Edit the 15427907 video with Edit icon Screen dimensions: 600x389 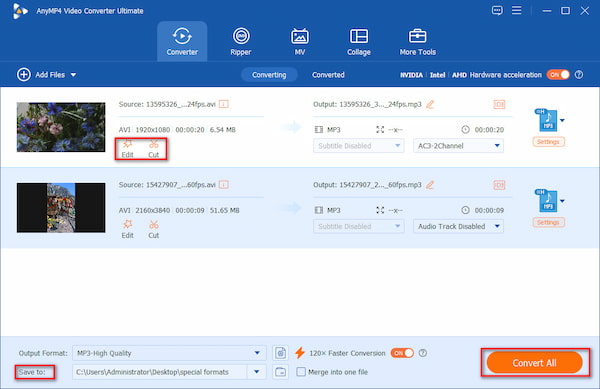(x=127, y=229)
